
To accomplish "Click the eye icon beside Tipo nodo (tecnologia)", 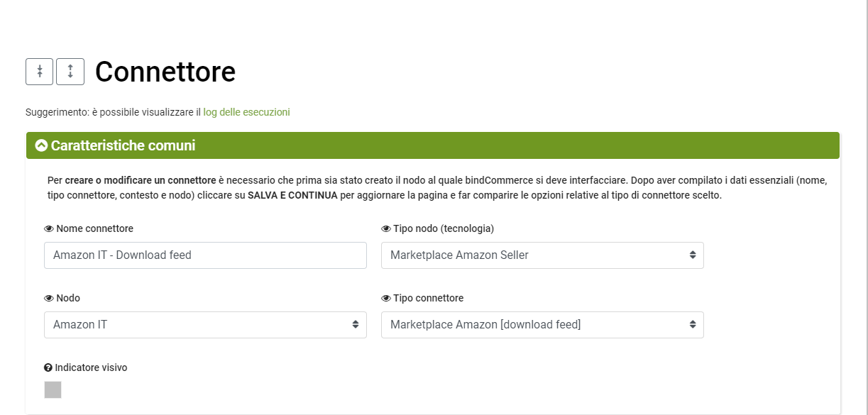I will (x=386, y=228).
